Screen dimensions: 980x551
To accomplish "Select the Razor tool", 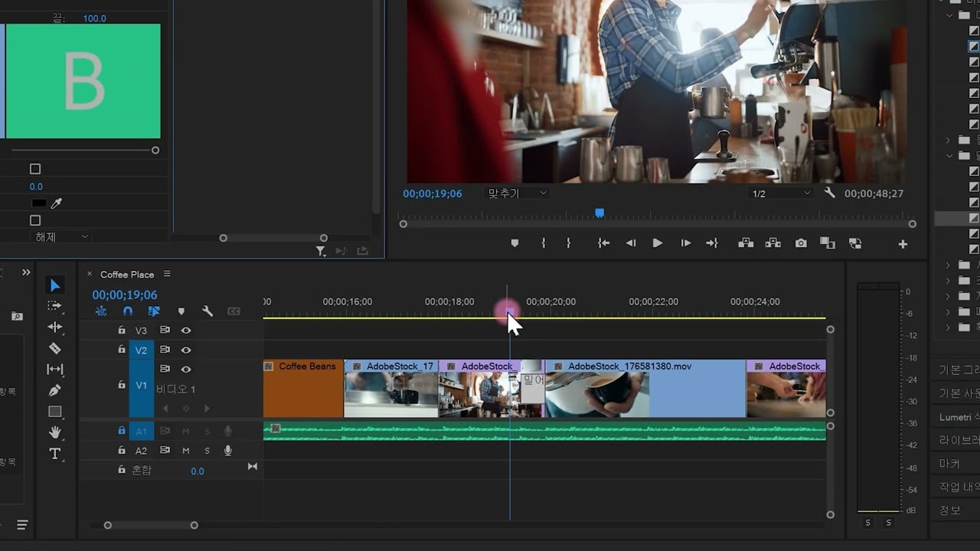I will (54, 348).
